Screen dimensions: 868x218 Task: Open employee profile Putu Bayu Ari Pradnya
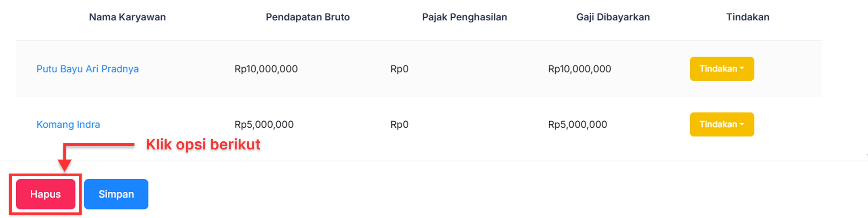point(87,69)
